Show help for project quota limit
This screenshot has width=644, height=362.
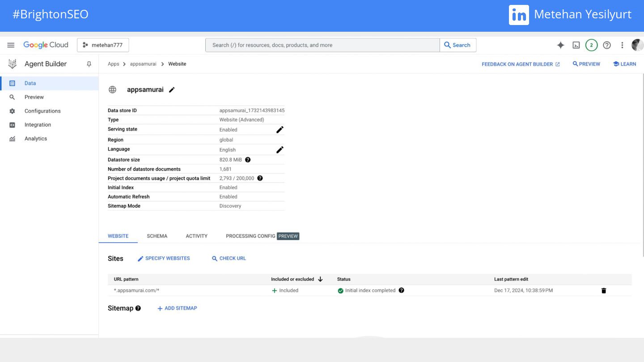[260, 178]
